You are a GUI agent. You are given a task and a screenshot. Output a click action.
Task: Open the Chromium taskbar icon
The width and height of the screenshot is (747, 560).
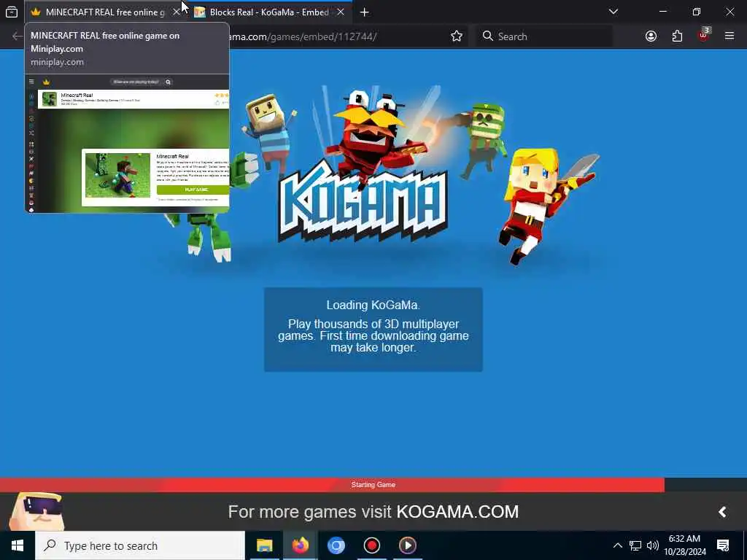(336, 545)
